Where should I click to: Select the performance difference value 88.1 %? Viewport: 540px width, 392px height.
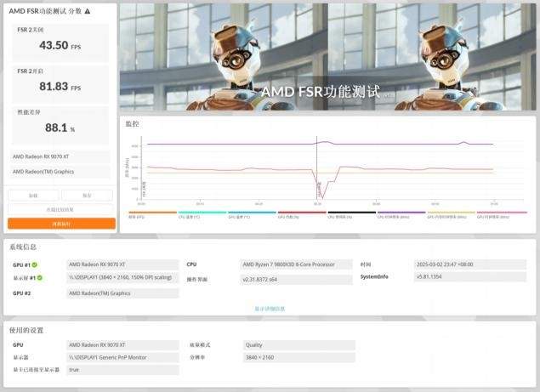[x=60, y=128]
